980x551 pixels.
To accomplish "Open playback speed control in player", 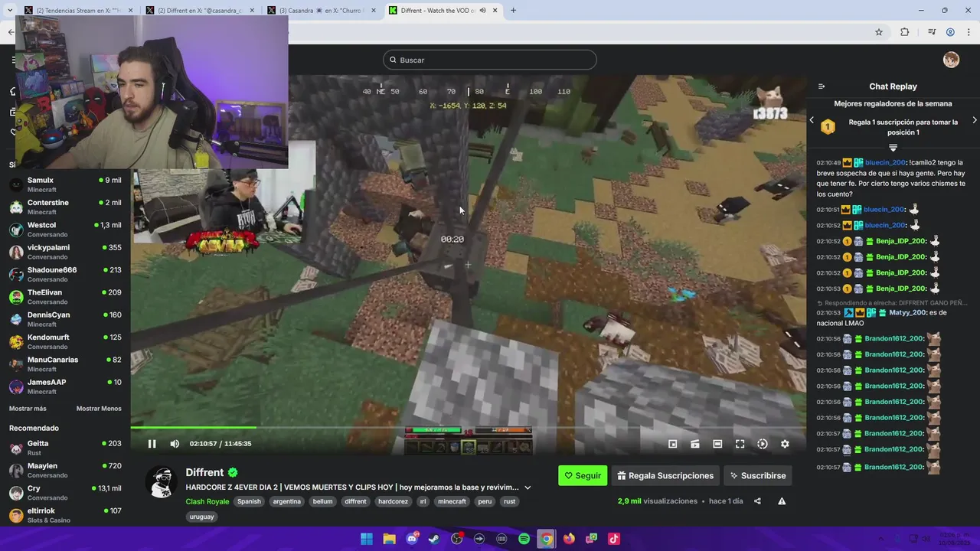I will click(x=763, y=444).
